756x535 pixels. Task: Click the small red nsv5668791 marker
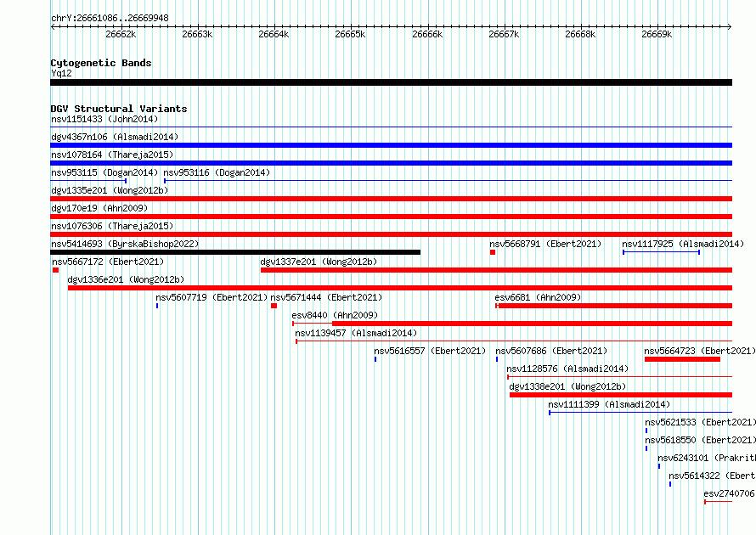[493, 252]
